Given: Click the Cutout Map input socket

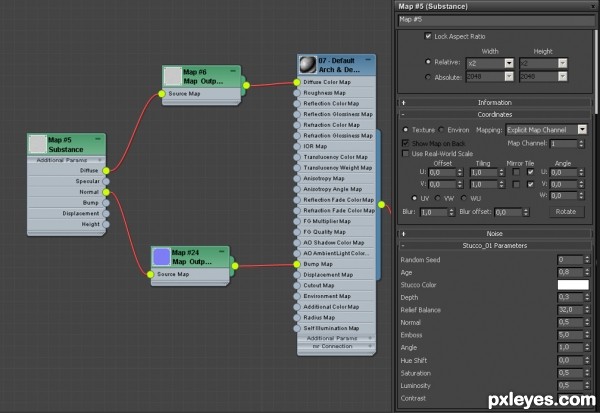Looking at the screenshot, I should tap(297, 286).
